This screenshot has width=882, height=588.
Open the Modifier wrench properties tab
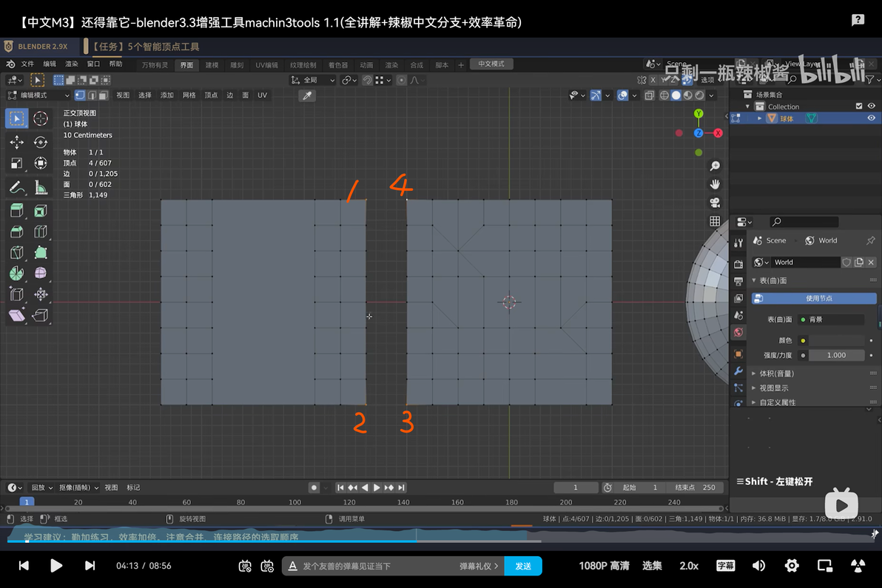coord(738,371)
